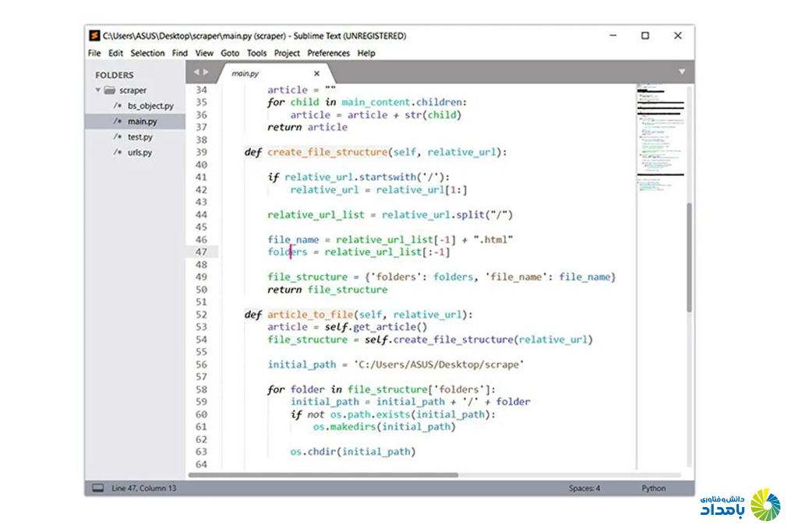Click file icon next to test.py
Screen dimensions: 798x532
[118, 137]
